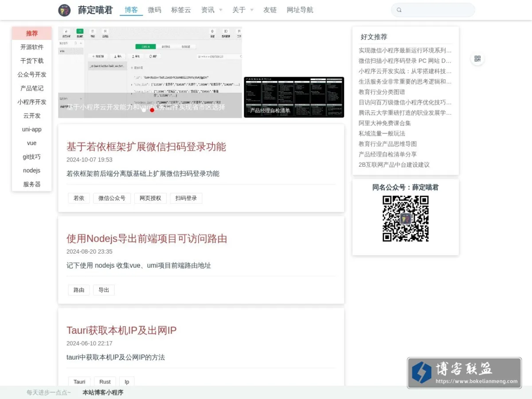This screenshot has height=399, width=532.
Task: Open 日访问百万级微信小程序优化技巧 link
Action: (x=405, y=102)
